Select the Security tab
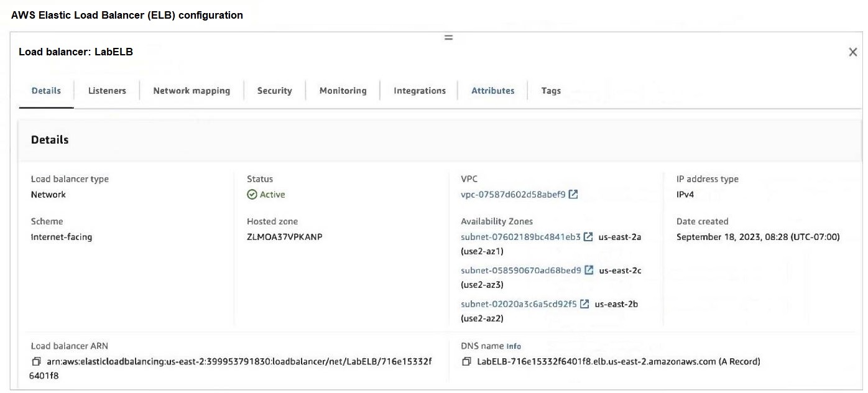 (274, 91)
